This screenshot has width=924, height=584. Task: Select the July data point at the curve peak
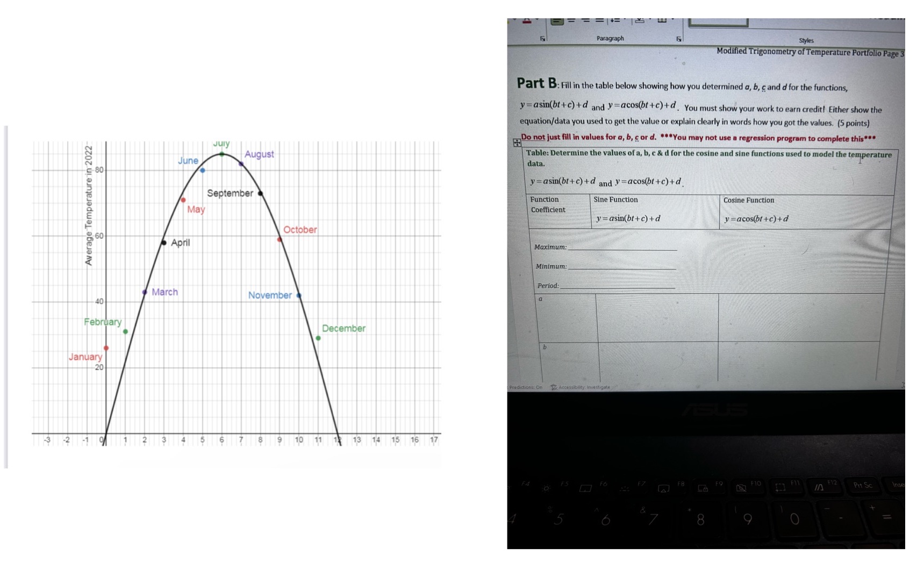point(222,154)
